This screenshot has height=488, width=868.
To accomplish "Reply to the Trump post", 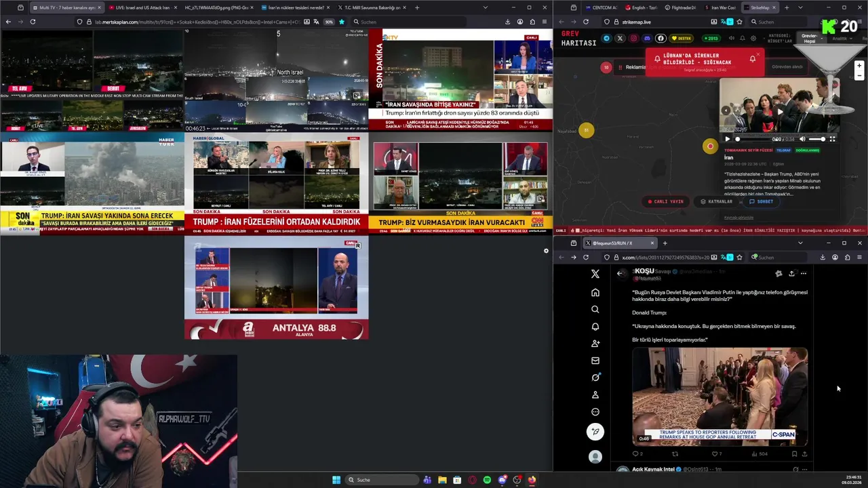I will [637, 453].
